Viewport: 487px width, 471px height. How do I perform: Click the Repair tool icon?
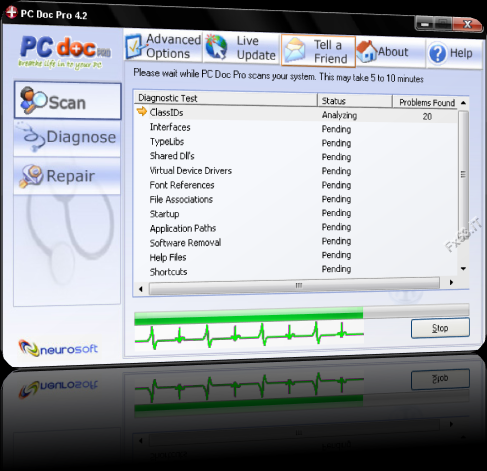click(31, 175)
